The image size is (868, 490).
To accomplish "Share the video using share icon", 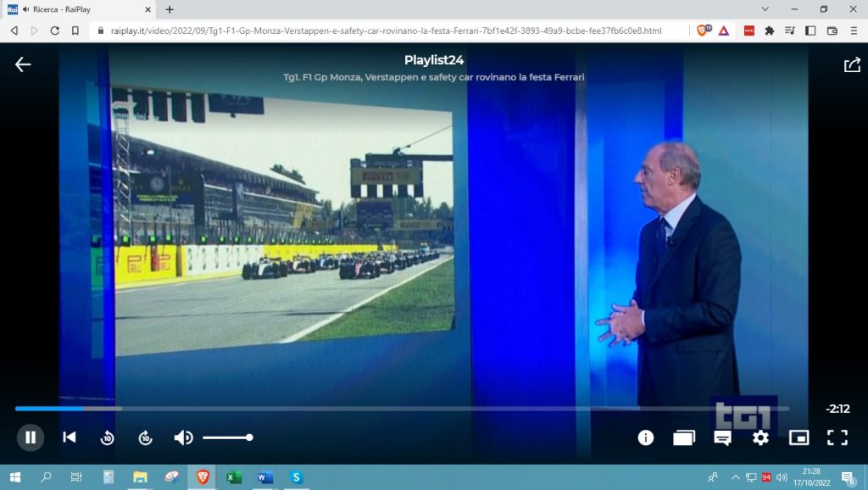I will pos(852,65).
